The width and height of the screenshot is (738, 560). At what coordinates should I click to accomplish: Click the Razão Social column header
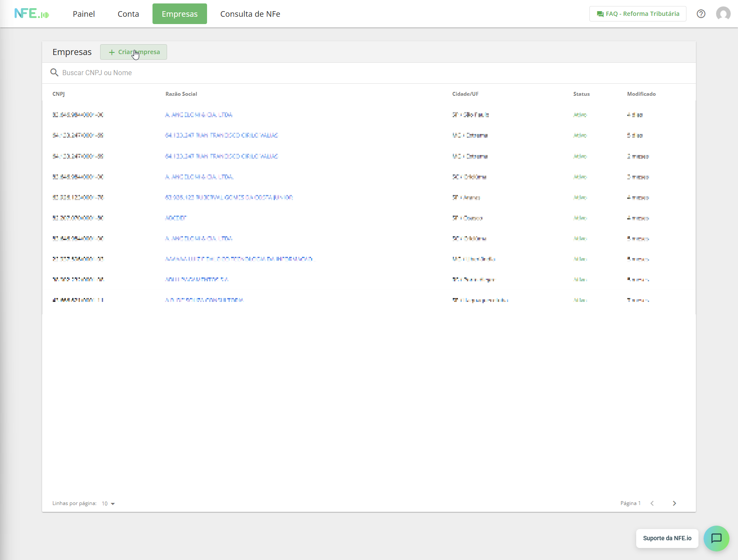(181, 94)
